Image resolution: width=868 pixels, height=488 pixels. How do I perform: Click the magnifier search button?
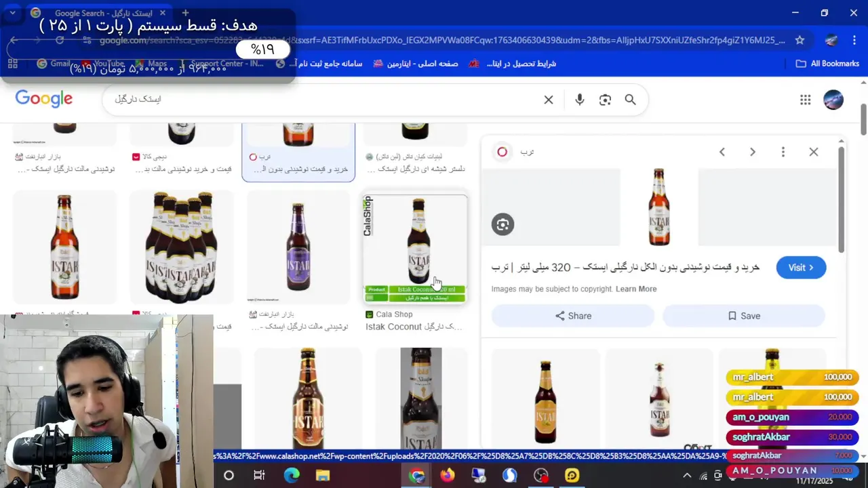coord(630,100)
